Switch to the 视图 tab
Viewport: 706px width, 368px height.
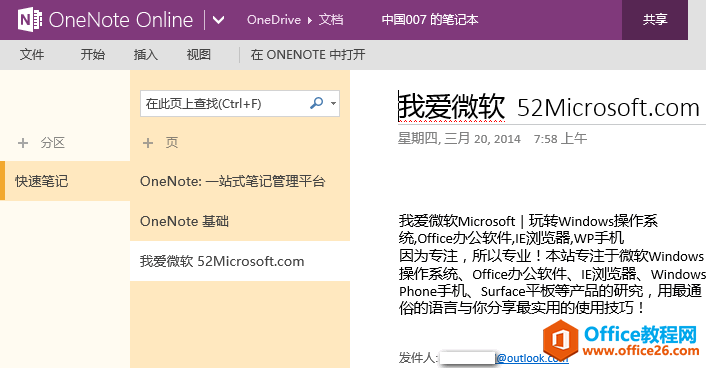coord(199,55)
